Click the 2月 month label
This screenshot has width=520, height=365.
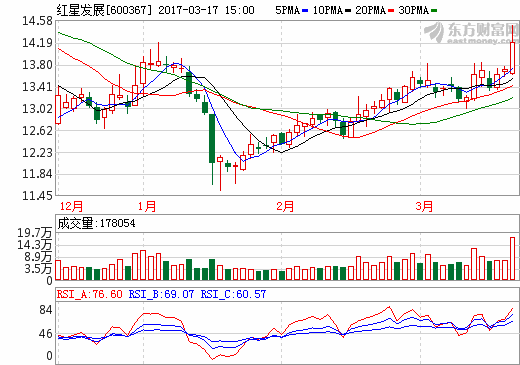285,206
